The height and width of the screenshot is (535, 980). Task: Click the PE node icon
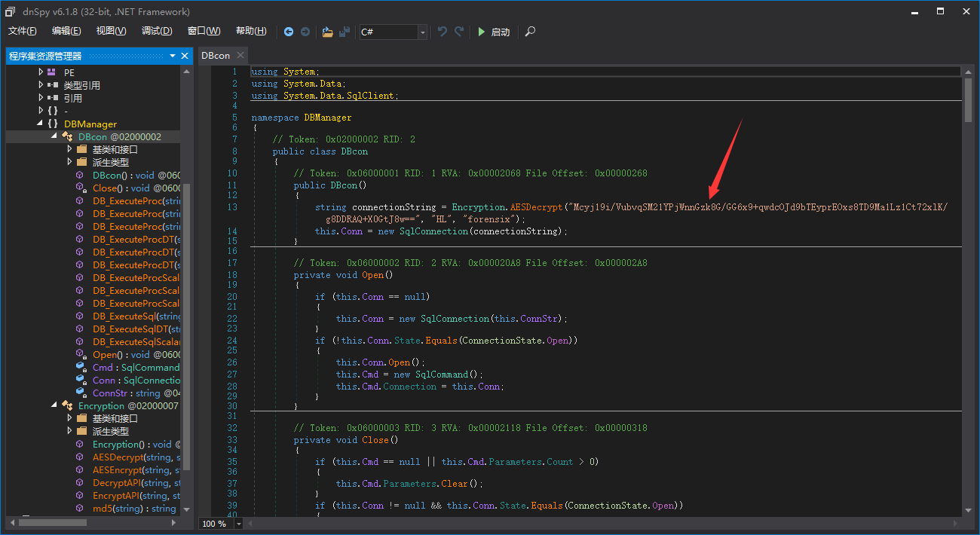click(x=51, y=72)
